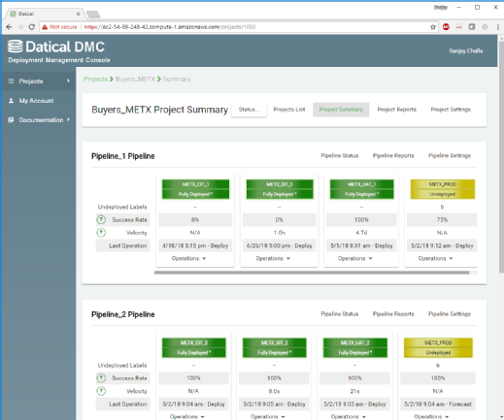The image size is (504, 420).
Task: Open Operations dropdown for METX_SIT_1
Action: [273, 258]
